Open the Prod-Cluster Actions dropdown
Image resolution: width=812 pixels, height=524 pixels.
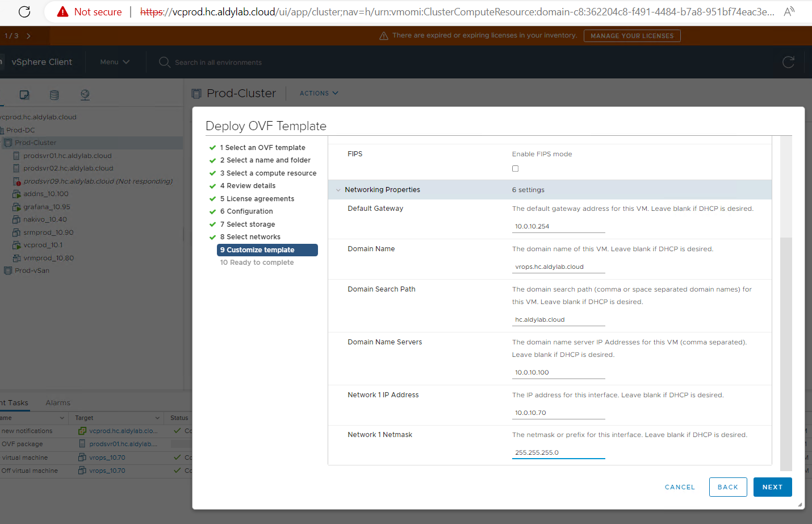pyautogui.click(x=319, y=93)
